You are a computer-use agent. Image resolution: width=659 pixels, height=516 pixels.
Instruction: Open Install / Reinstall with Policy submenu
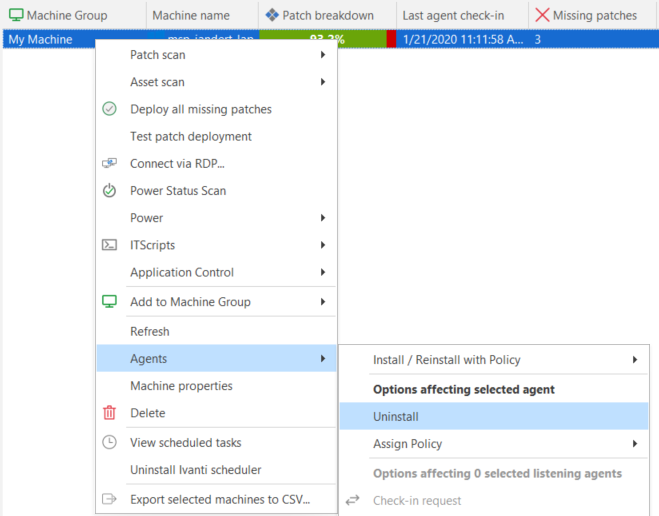(447, 360)
